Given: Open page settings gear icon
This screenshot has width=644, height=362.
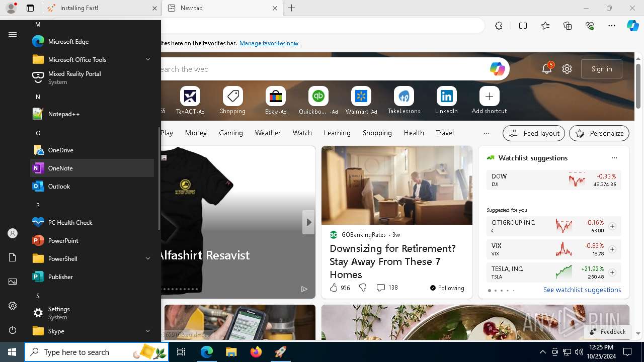Looking at the screenshot, I should 567,69.
